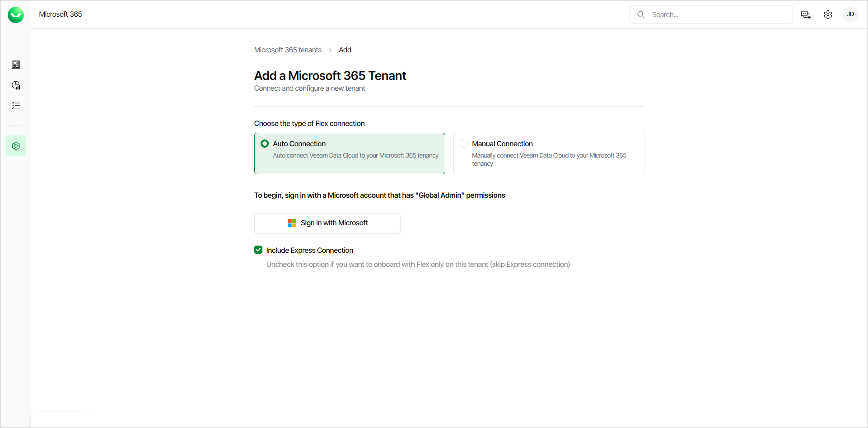
Task: Open the settings gear icon
Action: pos(828,15)
